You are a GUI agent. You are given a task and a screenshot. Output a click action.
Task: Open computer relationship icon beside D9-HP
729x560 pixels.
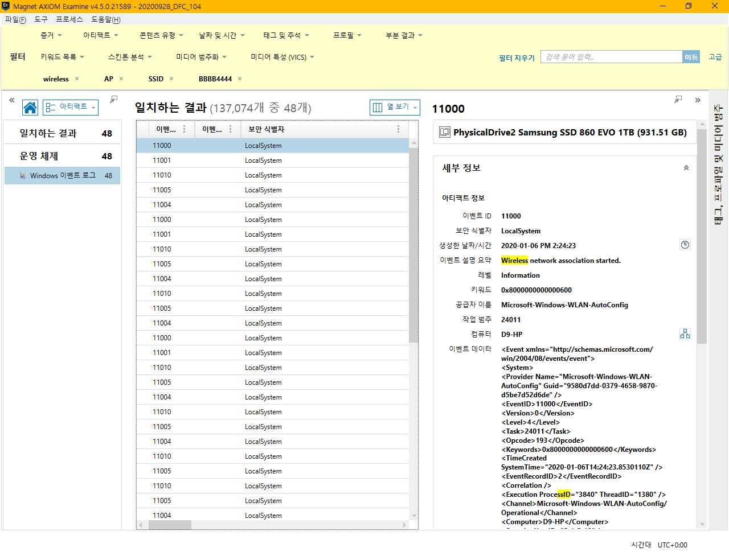pyautogui.click(x=685, y=333)
